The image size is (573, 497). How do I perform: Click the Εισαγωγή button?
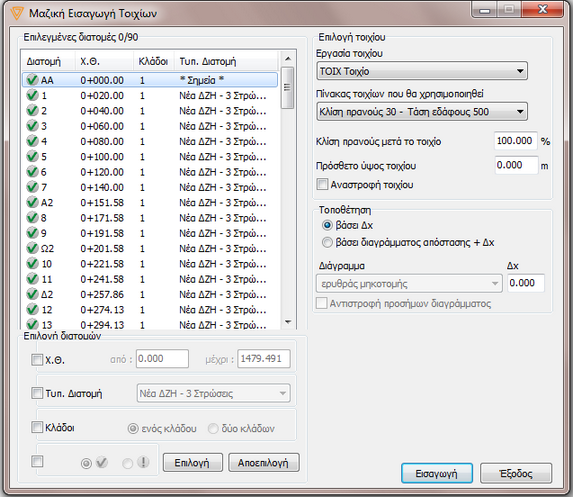[437, 473]
